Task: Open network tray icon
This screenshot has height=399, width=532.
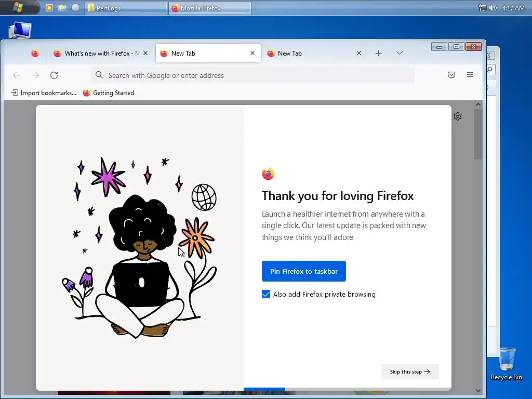Action: click(482, 8)
